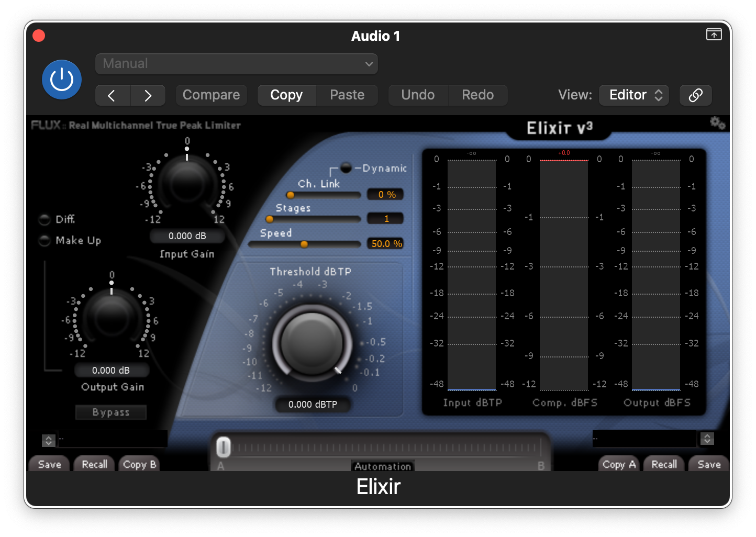Open the plugin settings gear icon
Viewport: 756px width, 537px height.
pyautogui.click(x=717, y=122)
